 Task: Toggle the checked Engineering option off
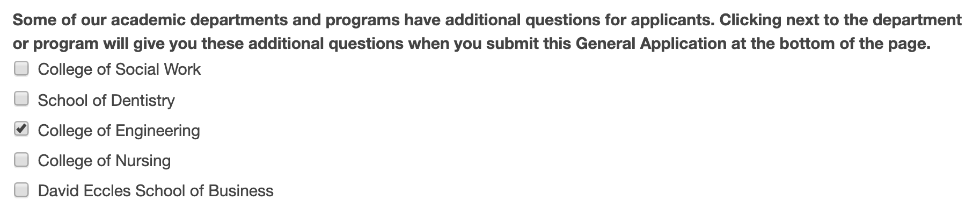click(x=21, y=130)
